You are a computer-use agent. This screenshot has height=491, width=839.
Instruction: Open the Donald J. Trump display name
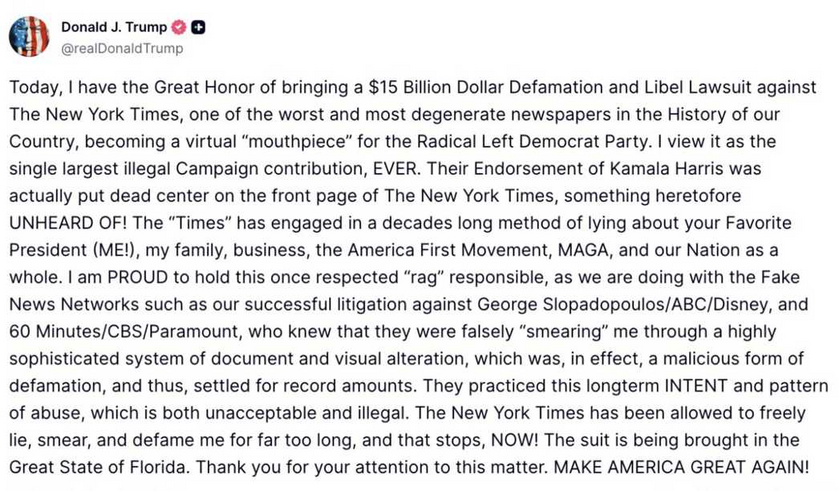(x=114, y=28)
